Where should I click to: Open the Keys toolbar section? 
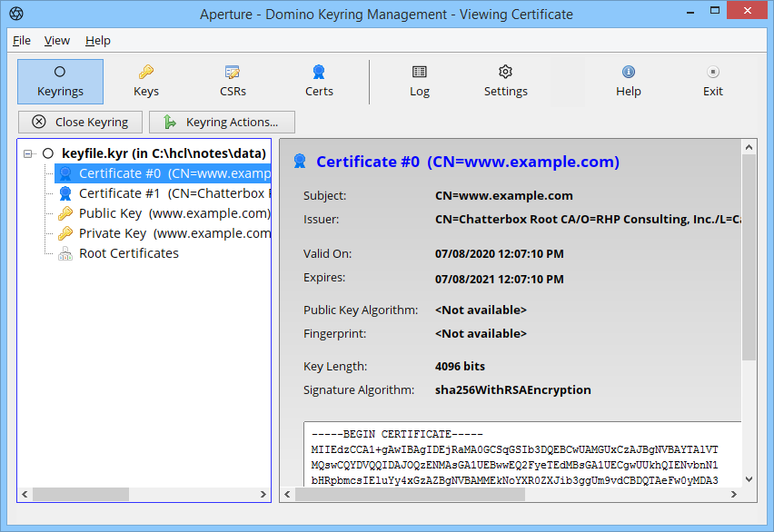click(x=146, y=82)
